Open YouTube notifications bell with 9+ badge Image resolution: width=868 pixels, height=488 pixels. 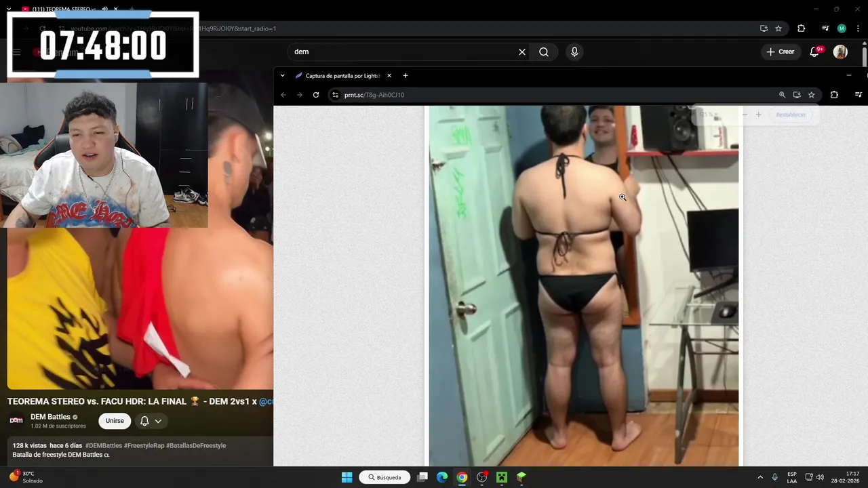point(815,52)
